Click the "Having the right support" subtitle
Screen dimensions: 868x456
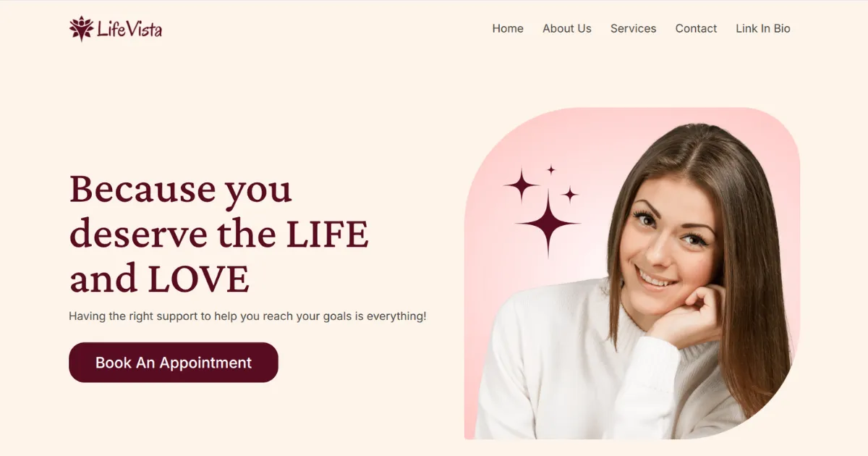click(247, 316)
